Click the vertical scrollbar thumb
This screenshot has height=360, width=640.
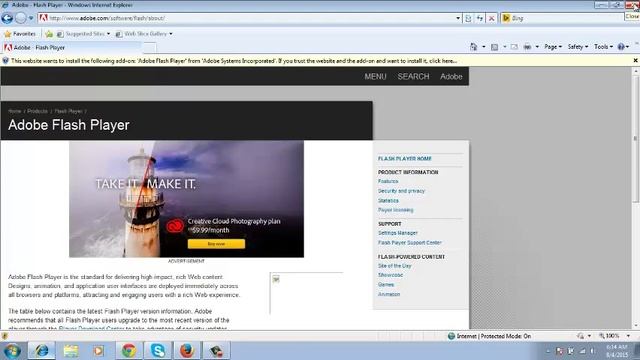[x=636, y=139]
